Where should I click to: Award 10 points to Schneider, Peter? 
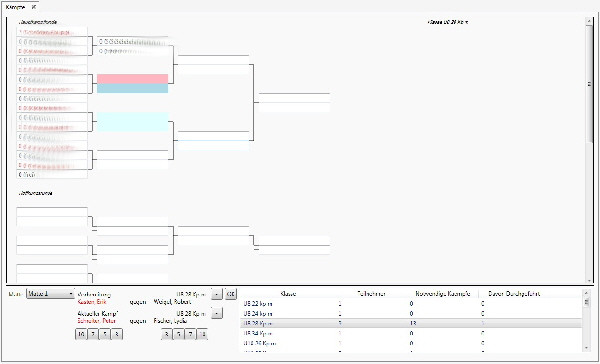point(81,334)
